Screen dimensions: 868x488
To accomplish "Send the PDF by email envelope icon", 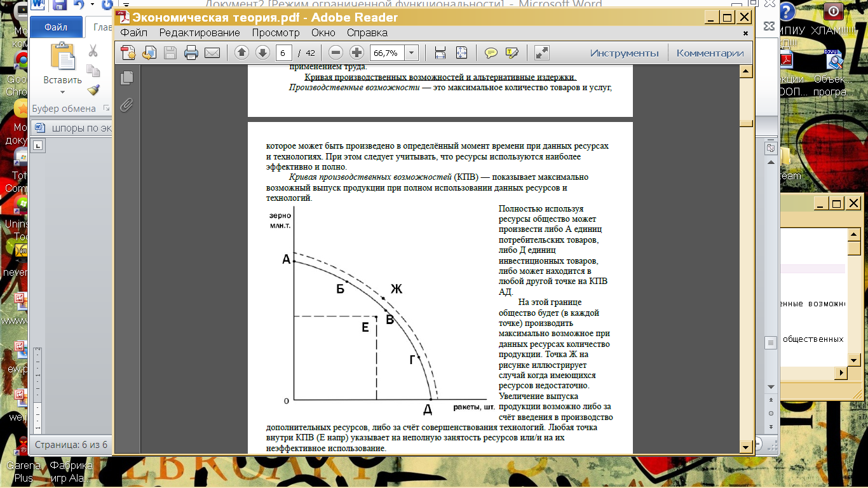I will tap(212, 53).
